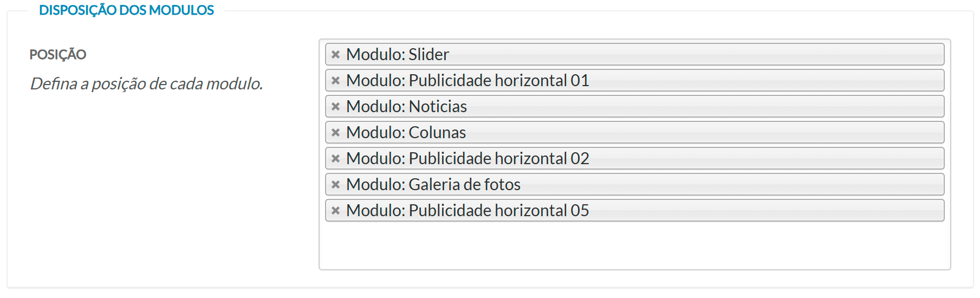Delete the Galeria de fotos module
Screen dimensions: 980x298
(335, 184)
